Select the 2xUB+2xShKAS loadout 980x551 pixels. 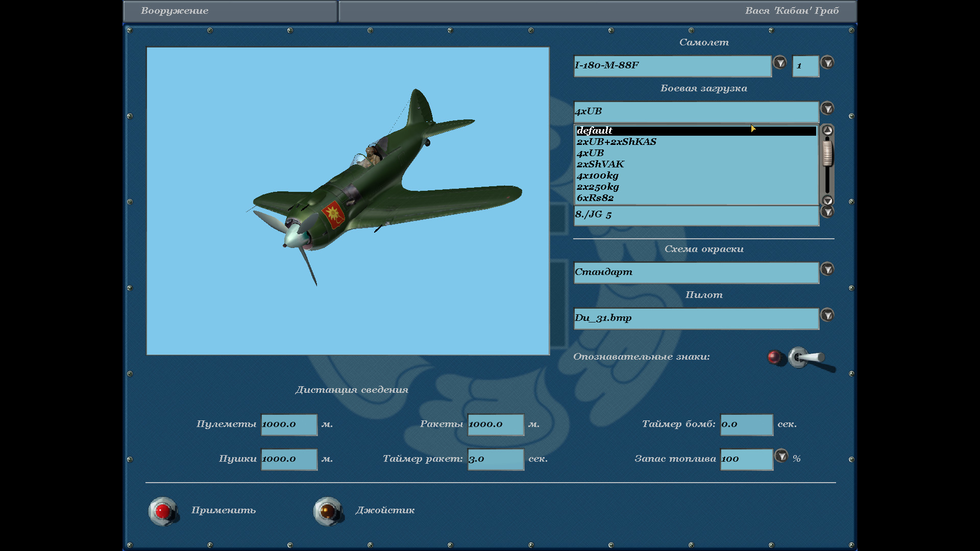point(616,142)
